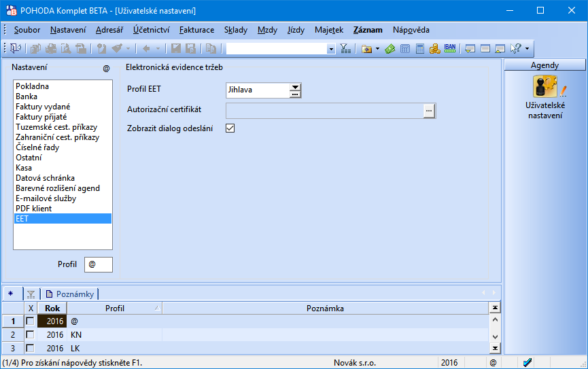The width and height of the screenshot is (588, 369).
Task: Click the table filter icon tab
Action: point(31,294)
